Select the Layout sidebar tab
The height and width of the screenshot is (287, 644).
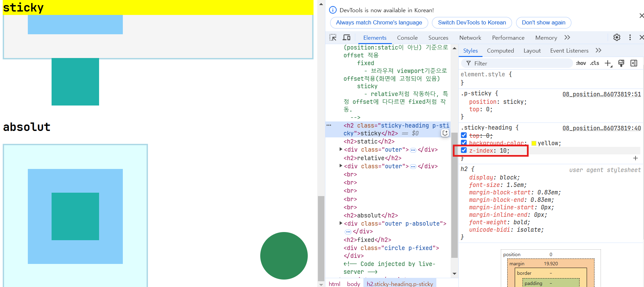click(x=532, y=51)
